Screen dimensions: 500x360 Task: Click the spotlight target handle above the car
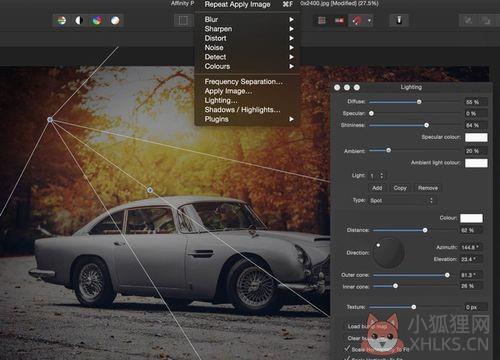(x=150, y=190)
